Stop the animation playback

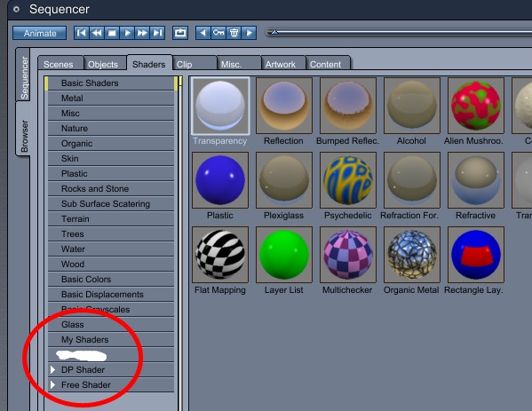112,33
